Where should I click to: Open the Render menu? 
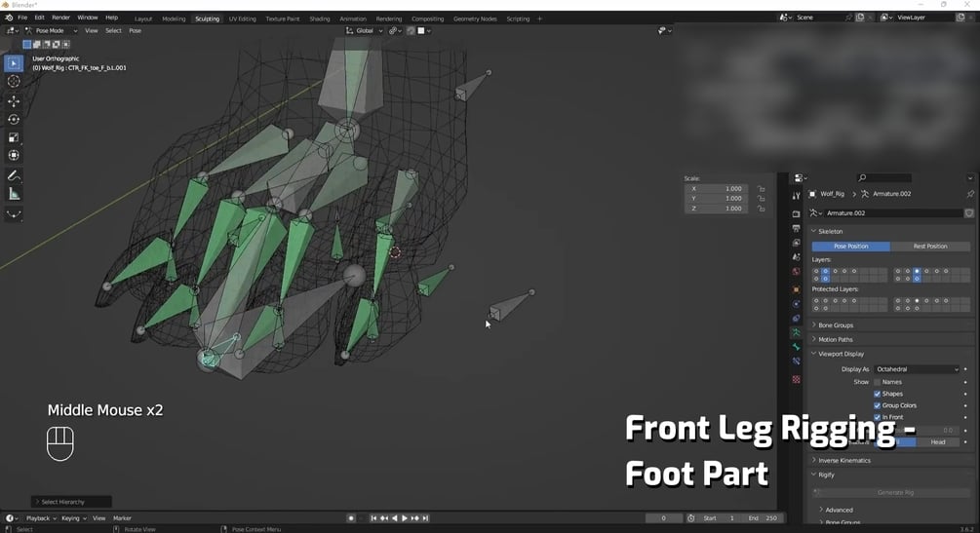60,18
